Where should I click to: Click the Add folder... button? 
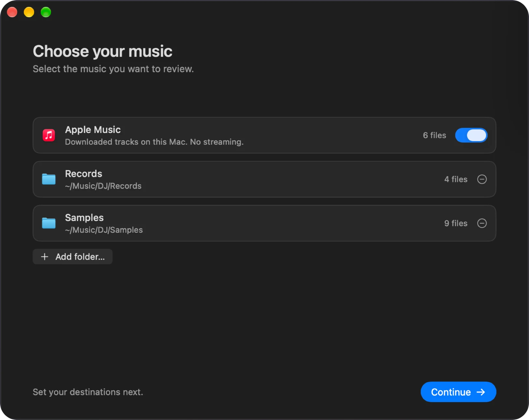point(73,257)
